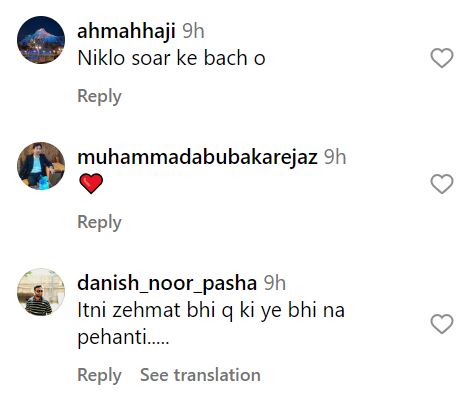
Task: Select the red heart emoji comment
Action: pyautogui.click(x=91, y=184)
